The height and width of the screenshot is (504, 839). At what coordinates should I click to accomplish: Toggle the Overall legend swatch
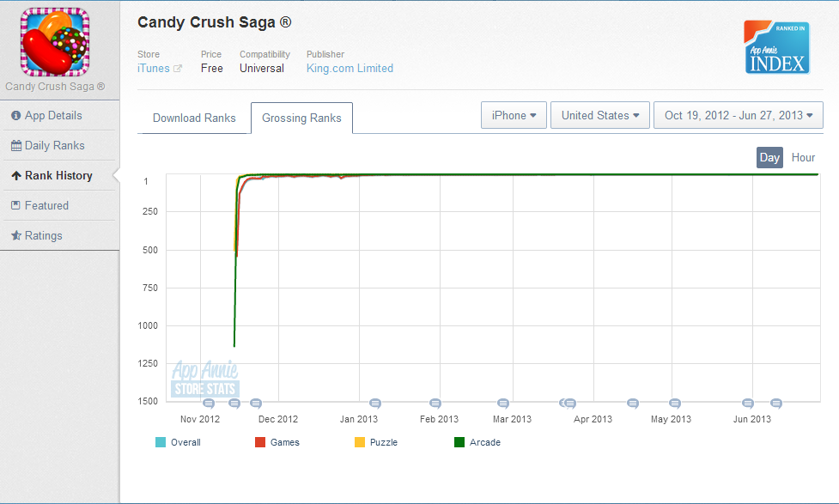point(161,442)
